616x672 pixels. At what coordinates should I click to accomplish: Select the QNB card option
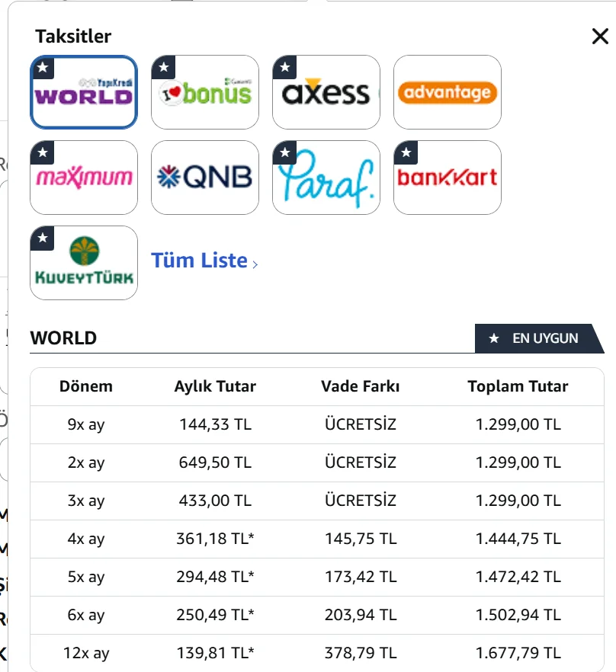[x=204, y=178]
